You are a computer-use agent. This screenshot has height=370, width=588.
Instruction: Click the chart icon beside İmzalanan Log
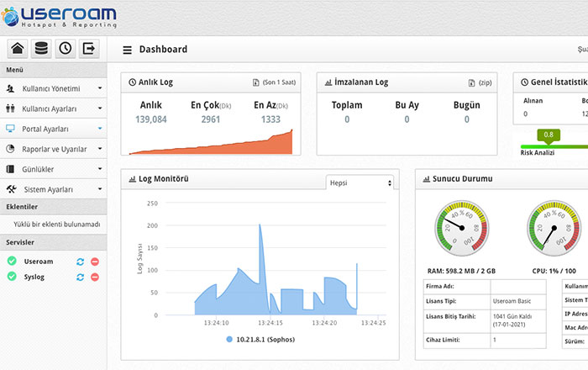tap(328, 82)
